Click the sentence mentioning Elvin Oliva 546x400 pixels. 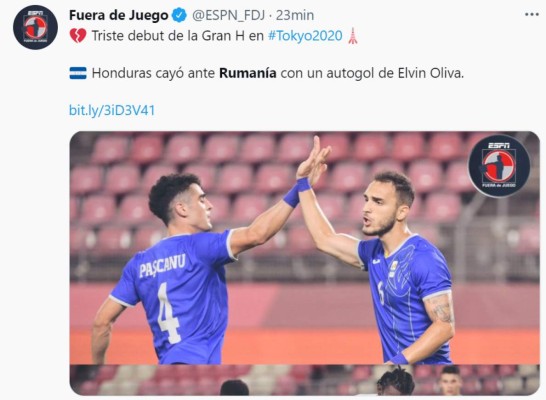278,73
